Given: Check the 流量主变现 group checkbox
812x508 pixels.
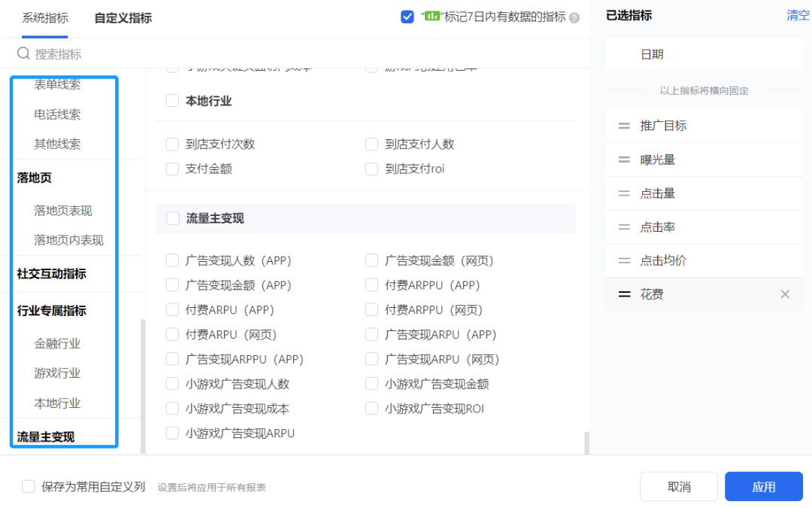Looking at the screenshot, I should (173, 218).
